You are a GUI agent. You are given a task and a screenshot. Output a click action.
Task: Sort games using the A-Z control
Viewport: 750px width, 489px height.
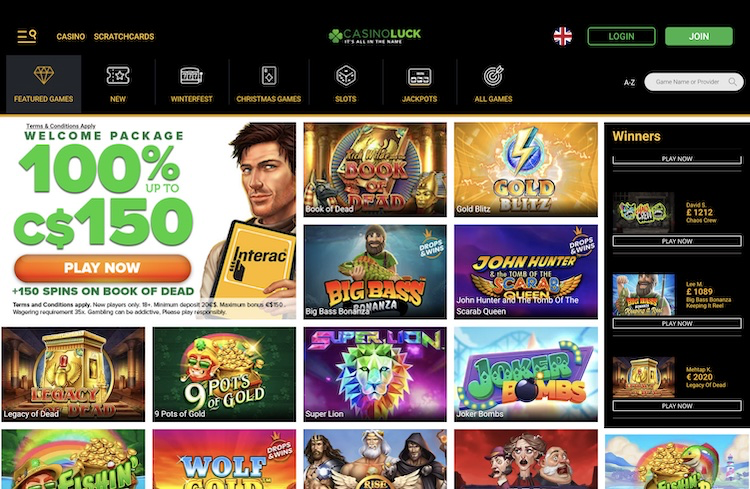point(629,82)
